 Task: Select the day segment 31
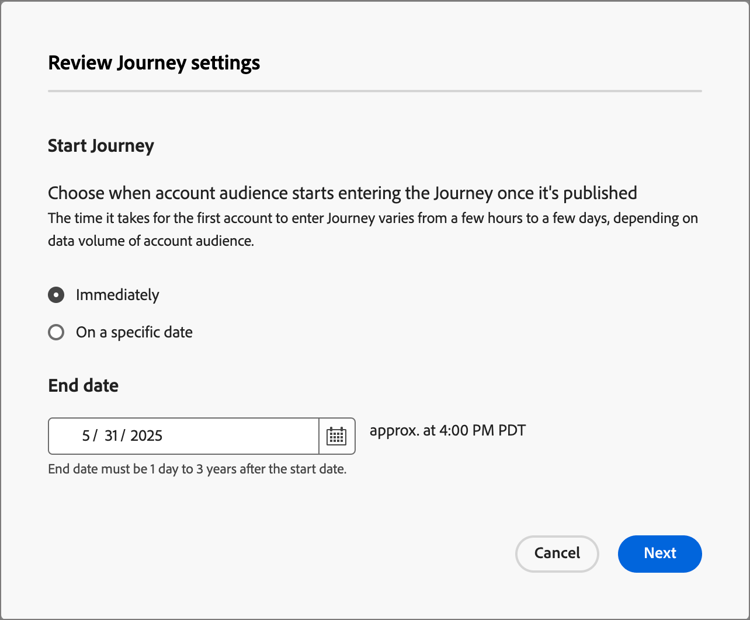tap(111, 436)
